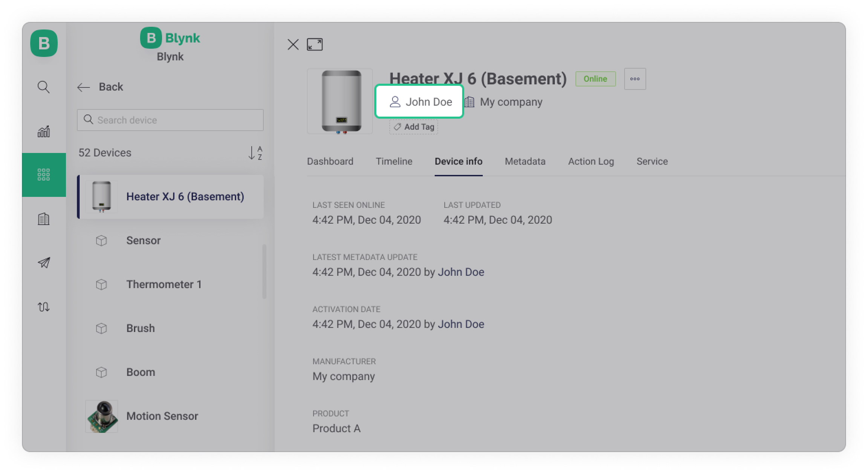Toggle A-Z sort order of devices
This screenshot has height=474, width=868.
click(255, 153)
